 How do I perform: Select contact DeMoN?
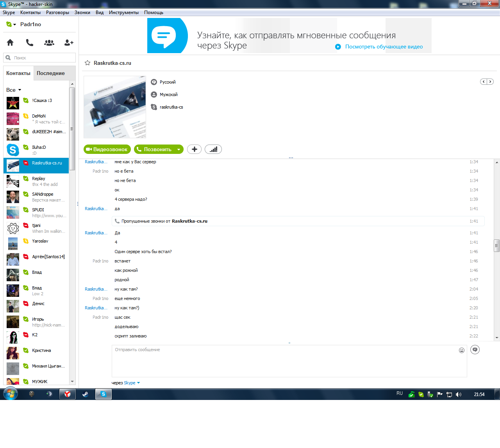click(36, 119)
